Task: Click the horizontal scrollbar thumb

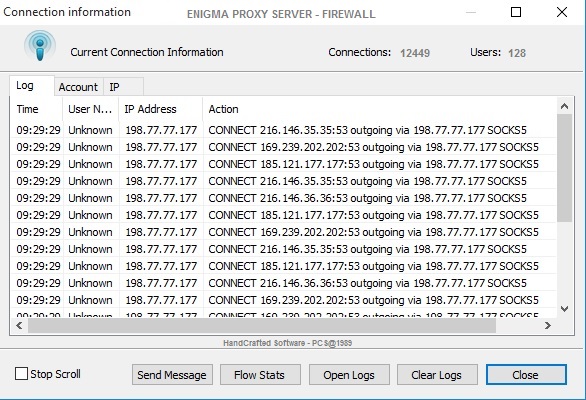Action: click(x=262, y=326)
